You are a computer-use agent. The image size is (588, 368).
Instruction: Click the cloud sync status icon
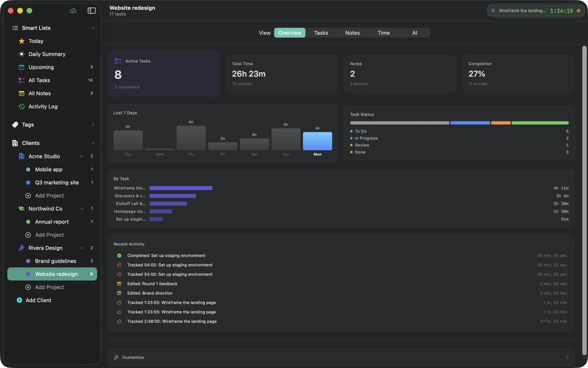click(x=73, y=11)
